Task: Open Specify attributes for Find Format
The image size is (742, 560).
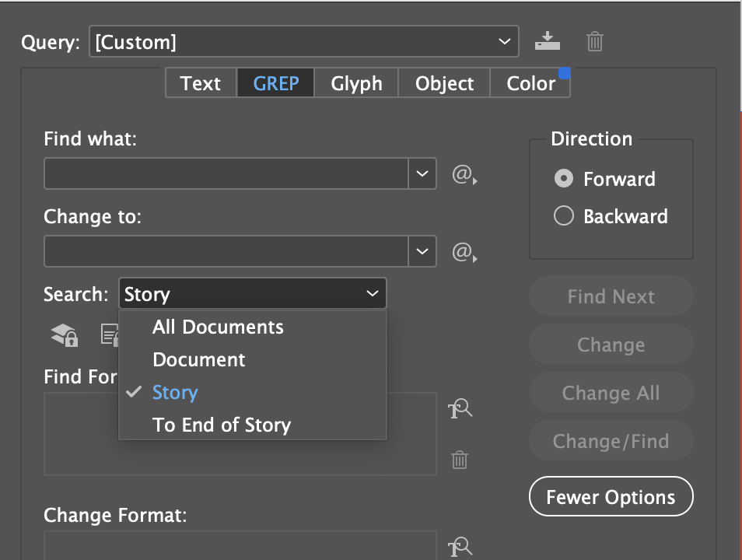Action: pos(460,408)
